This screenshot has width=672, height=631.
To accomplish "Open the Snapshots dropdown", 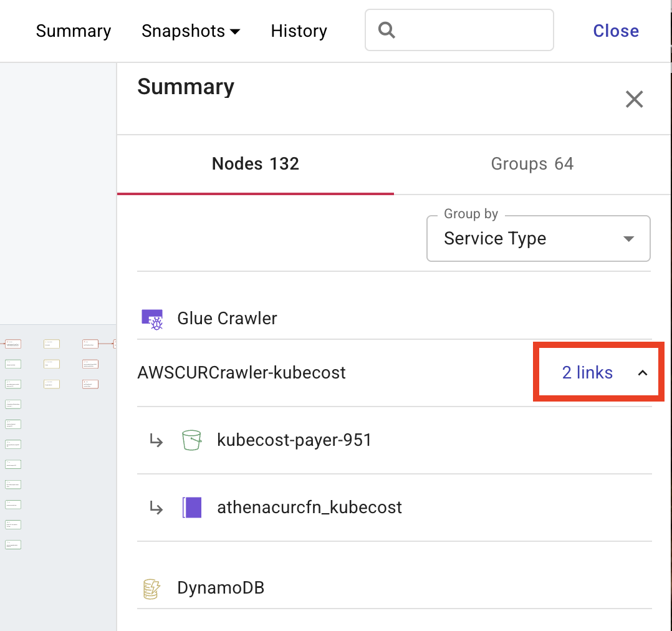I will [191, 31].
